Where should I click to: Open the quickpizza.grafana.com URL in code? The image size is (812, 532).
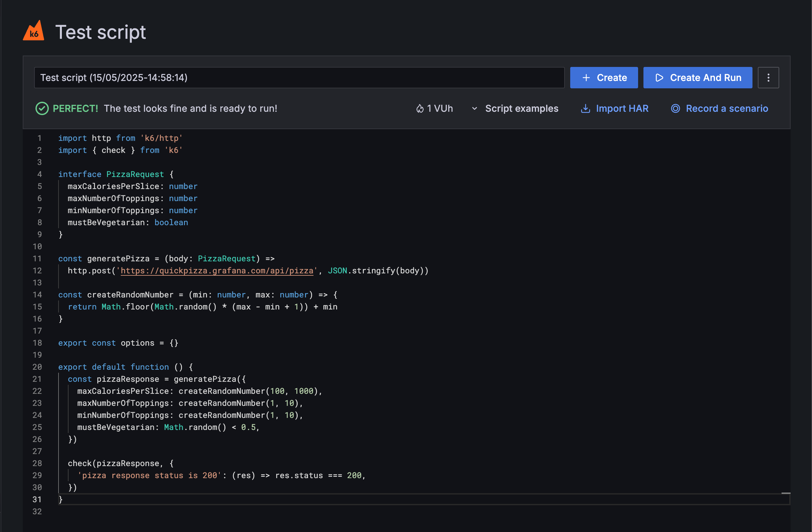pos(217,271)
